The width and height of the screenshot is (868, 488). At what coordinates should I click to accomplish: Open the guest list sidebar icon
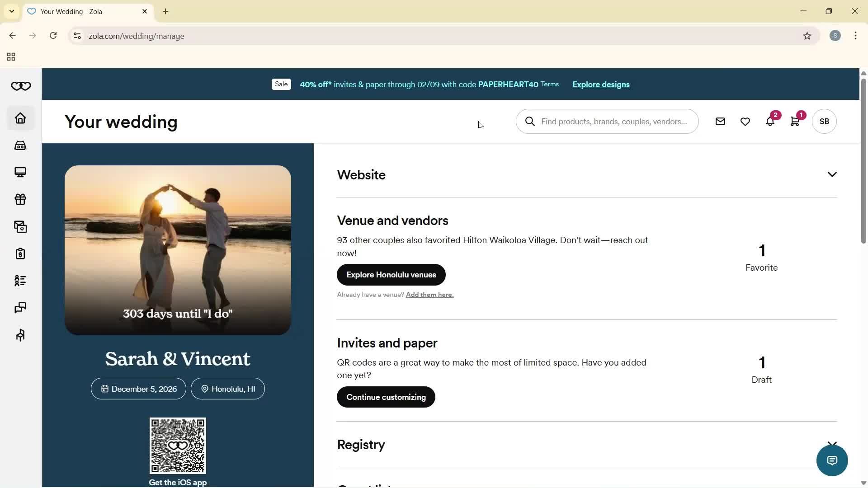click(x=20, y=281)
